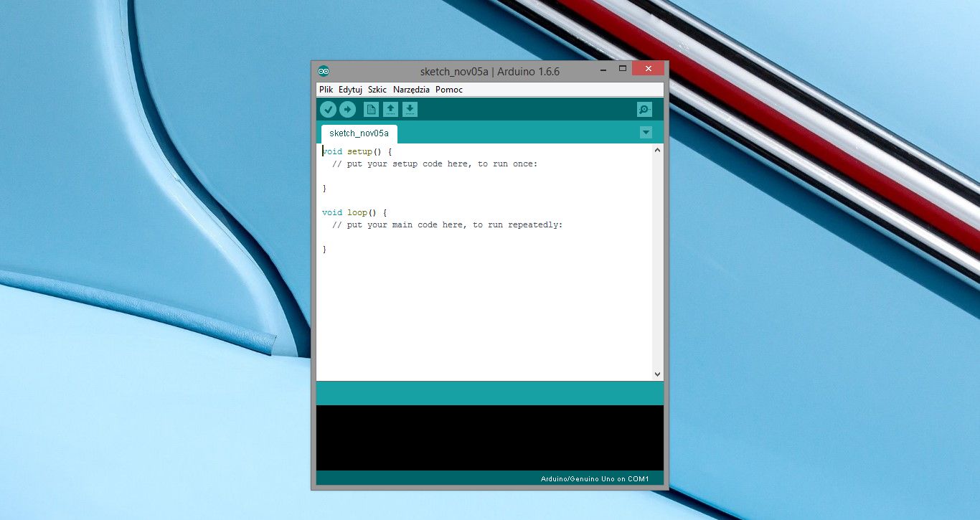Image resolution: width=980 pixels, height=520 pixels.
Task: Open the Narzędzia menu
Action: point(410,89)
